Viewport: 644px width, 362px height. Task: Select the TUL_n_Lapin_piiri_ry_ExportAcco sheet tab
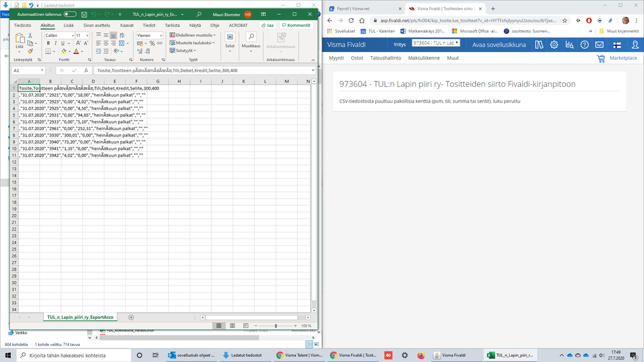80,318
